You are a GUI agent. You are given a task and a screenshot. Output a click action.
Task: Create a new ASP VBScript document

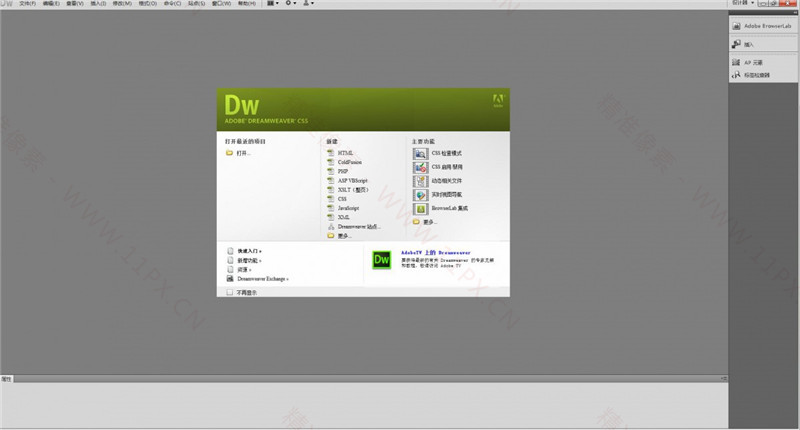pos(347,181)
